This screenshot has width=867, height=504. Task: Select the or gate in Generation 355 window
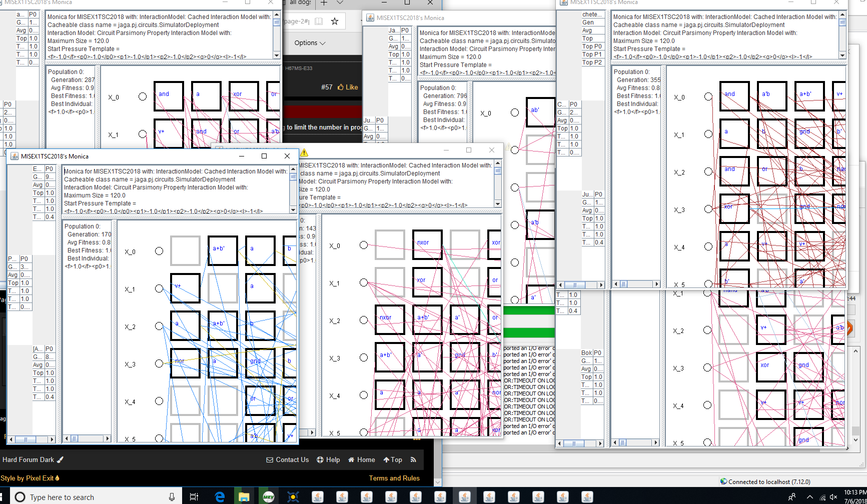(x=772, y=171)
